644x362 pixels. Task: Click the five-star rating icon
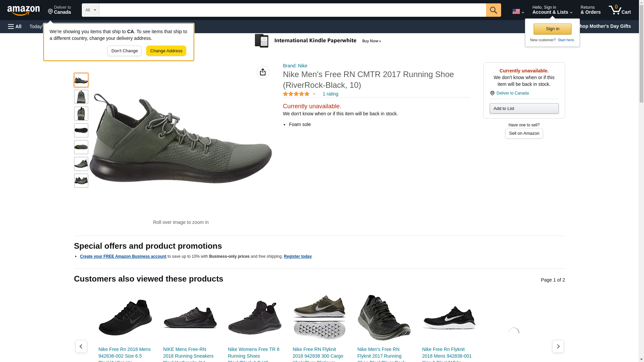pos(296,94)
